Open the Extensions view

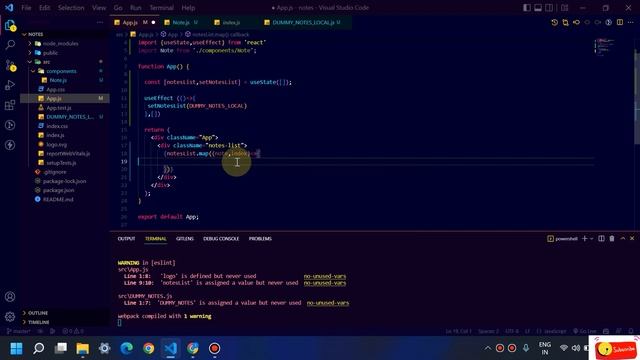(x=10, y=105)
